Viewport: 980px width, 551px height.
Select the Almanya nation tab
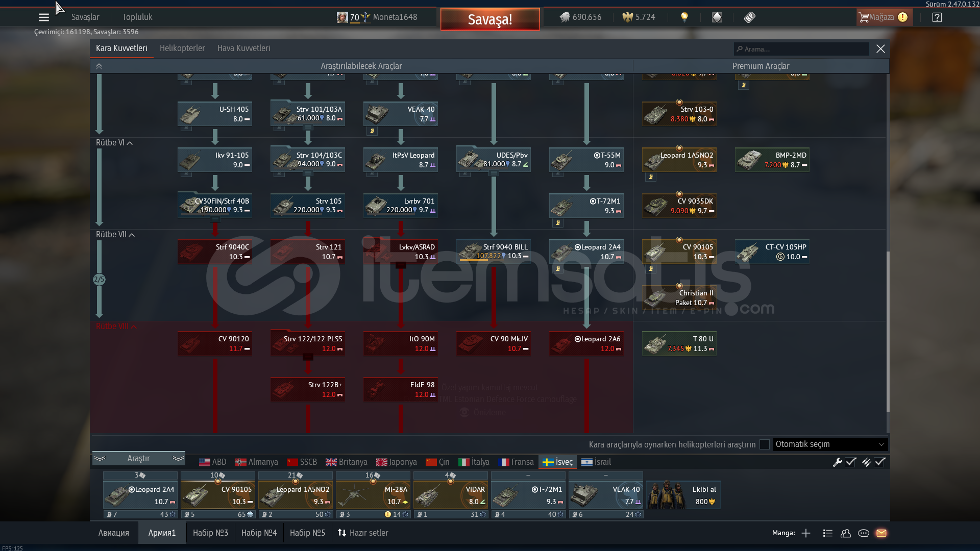[x=256, y=462]
